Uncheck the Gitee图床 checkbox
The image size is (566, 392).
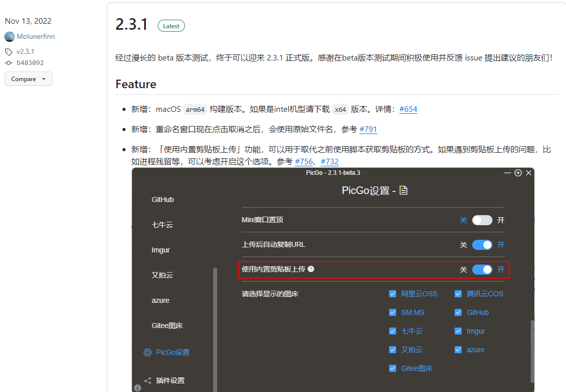[393, 368]
